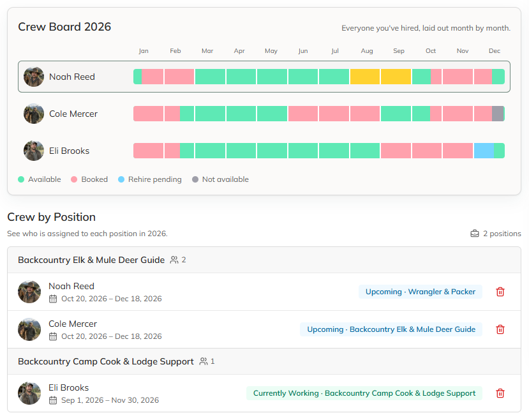Image resolution: width=529 pixels, height=420 pixels.
Task: Click Eli Brooks's booked October block
Action: pyautogui.click(x=427, y=151)
